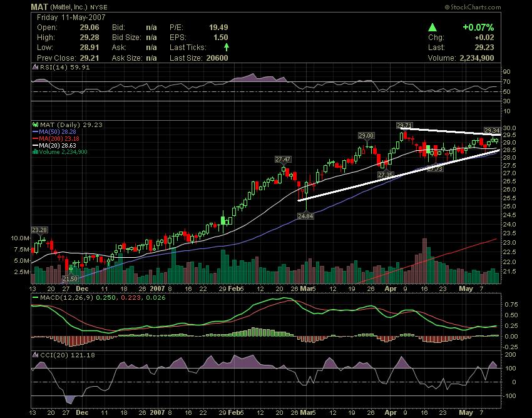
Task: Click the P/E value 19.49
Action: click(x=218, y=27)
